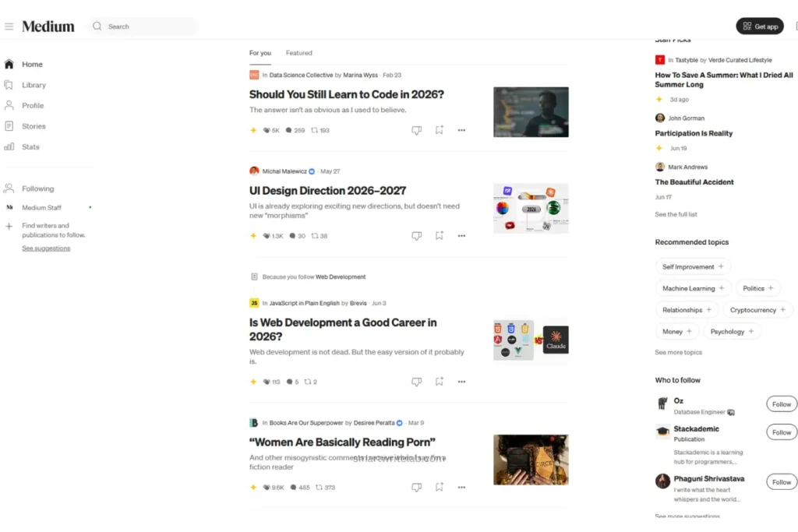Click show-less icon on Web Development Career story
Viewport: 798px width, 532px height.
416,382
